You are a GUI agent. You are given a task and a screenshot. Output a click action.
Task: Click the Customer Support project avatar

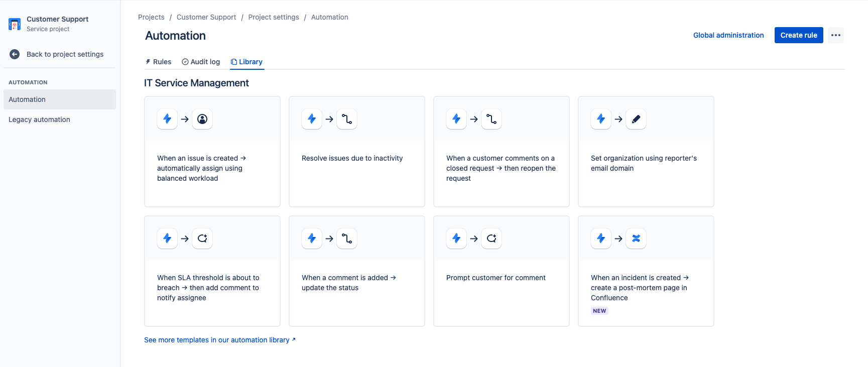(x=15, y=24)
